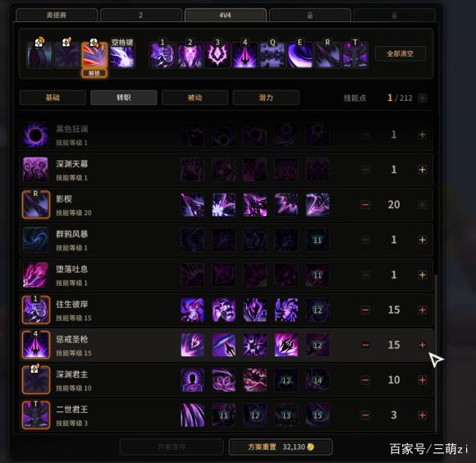Switch to the 奥德赛 preset tab
476x463 pixels.
click(x=57, y=15)
